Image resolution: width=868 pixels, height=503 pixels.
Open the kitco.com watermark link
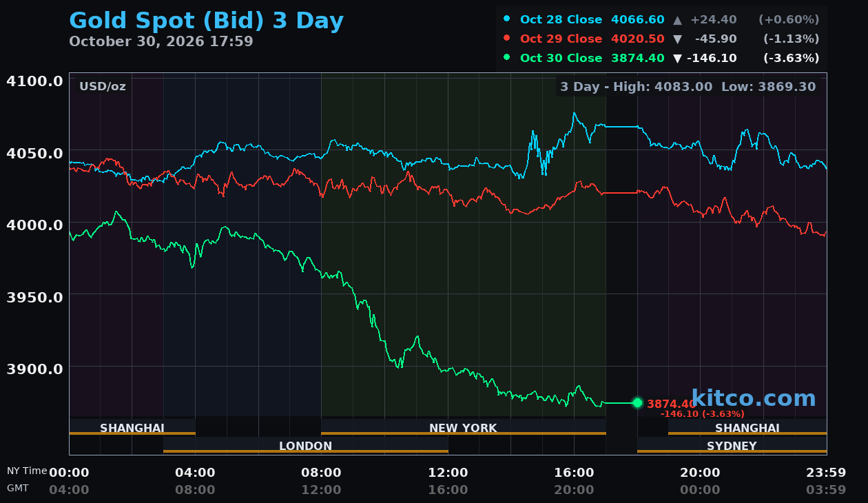pyautogui.click(x=753, y=398)
